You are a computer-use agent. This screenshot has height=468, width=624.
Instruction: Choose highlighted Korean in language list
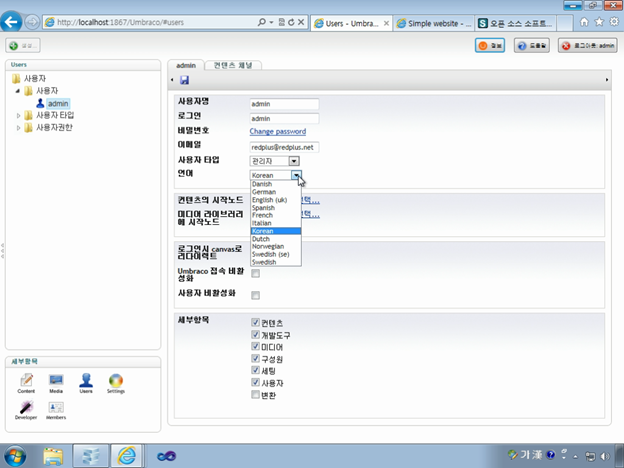pos(275,231)
